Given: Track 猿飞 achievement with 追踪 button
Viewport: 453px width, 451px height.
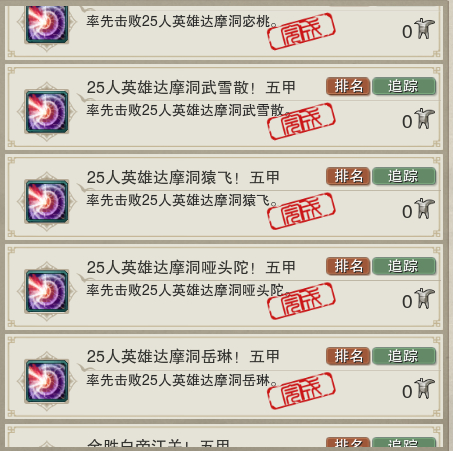Looking at the screenshot, I should pos(404,176).
